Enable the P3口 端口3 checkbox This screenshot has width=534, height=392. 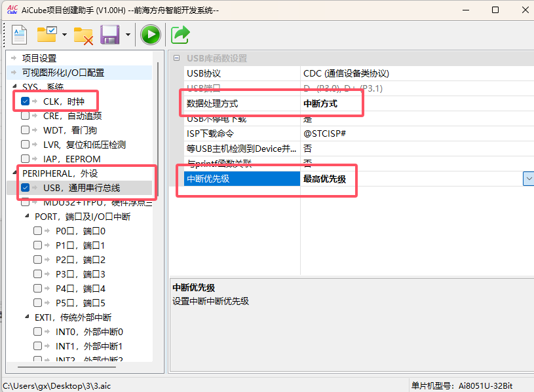click(x=38, y=274)
